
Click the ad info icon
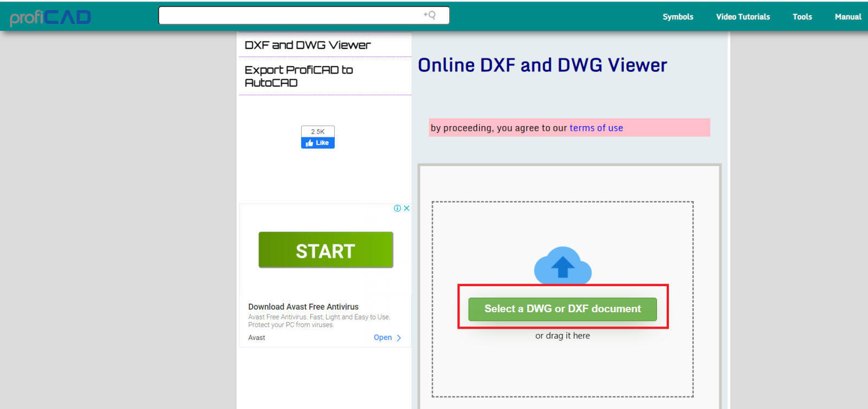tap(397, 208)
